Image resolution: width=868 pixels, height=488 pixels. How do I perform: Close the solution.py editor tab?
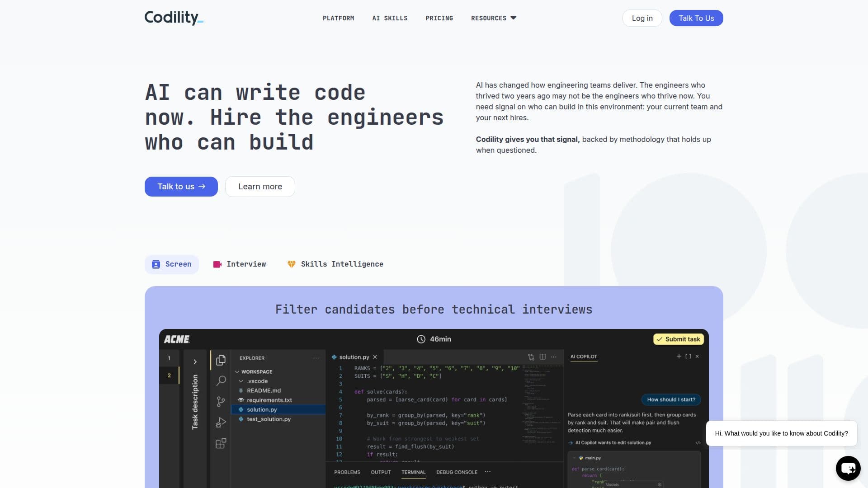pos(375,357)
